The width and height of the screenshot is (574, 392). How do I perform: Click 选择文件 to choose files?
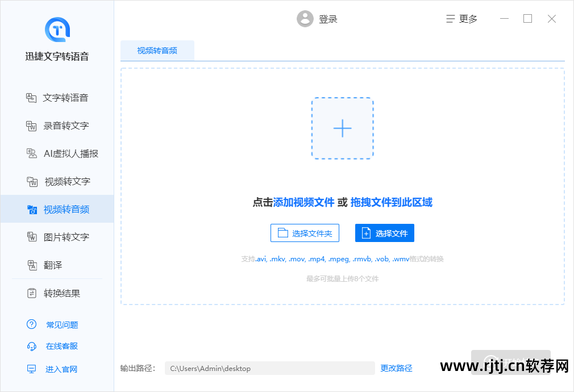tap(384, 232)
